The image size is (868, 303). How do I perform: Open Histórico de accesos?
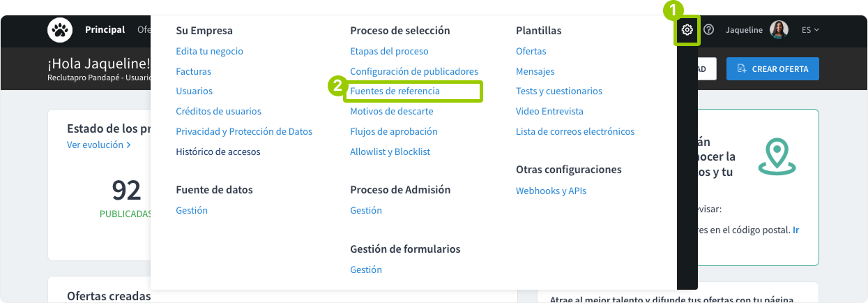pyautogui.click(x=218, y=151)
